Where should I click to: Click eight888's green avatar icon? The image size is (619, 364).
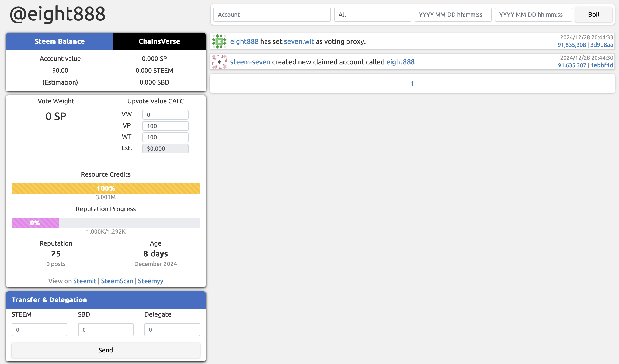click(219, 41)
